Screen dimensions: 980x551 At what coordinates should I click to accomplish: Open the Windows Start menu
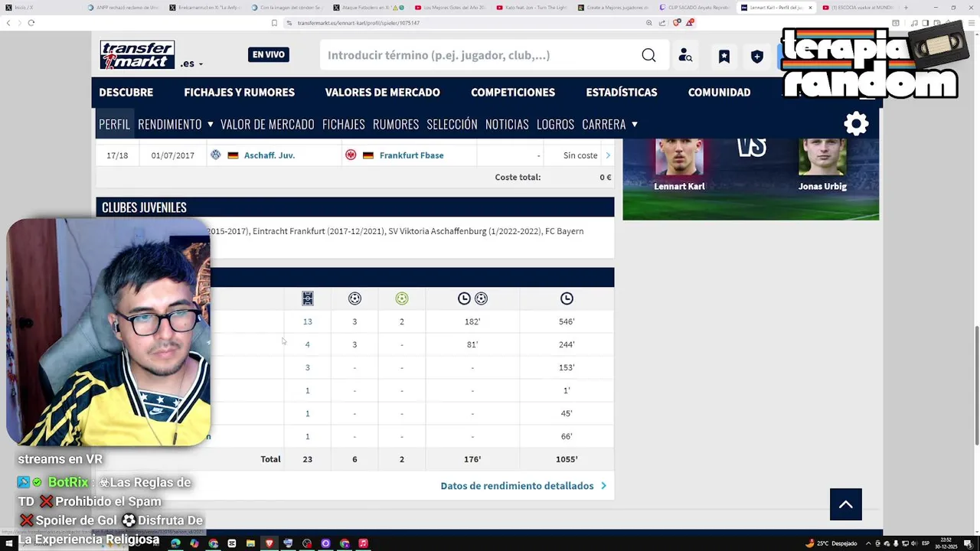(x=9, y=543)
